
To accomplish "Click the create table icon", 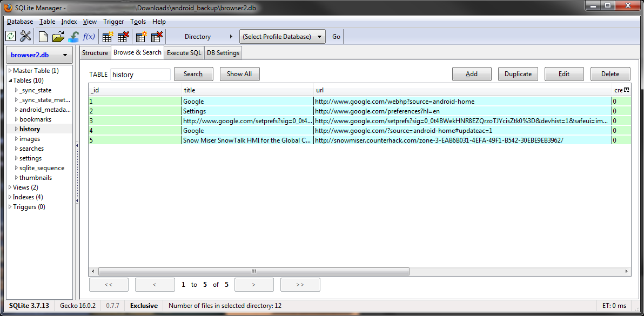I will (108, 37).
